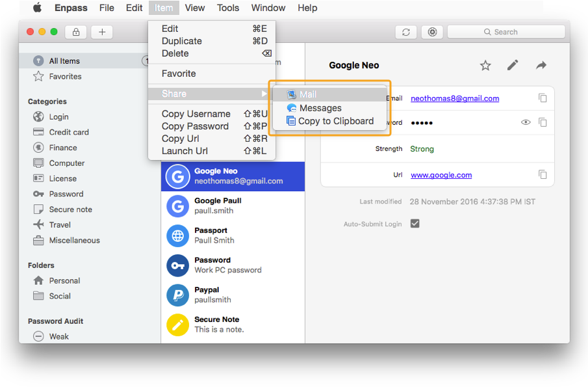
Task: Open the Tools menu
Action: pyautogui.click(x=228, y=8)
